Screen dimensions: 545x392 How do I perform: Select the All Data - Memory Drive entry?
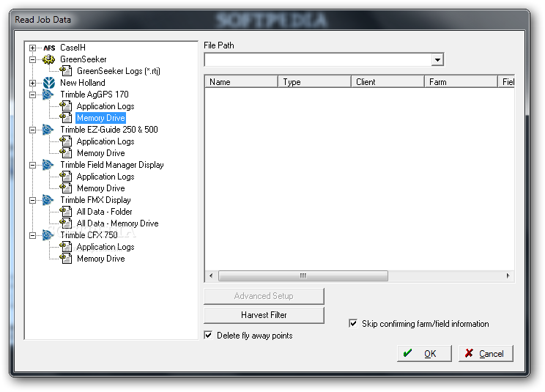(x=117, y=223)
